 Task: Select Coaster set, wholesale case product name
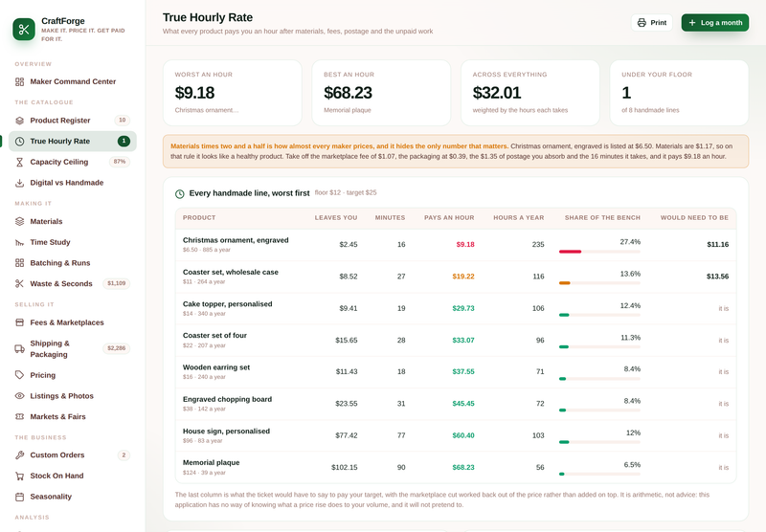tap(231, 273)
